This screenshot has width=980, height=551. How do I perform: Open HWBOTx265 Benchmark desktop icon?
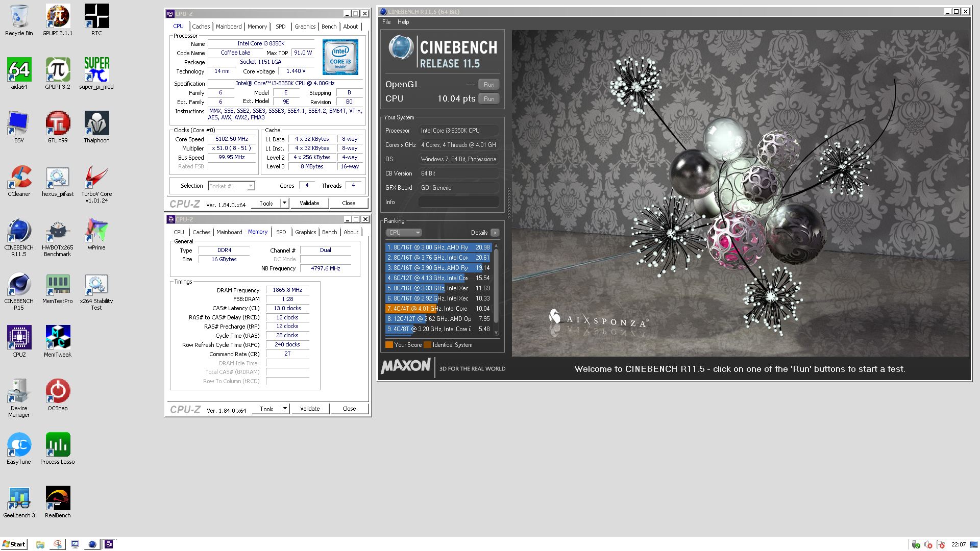pyautogui.click(x=58, y=238)
